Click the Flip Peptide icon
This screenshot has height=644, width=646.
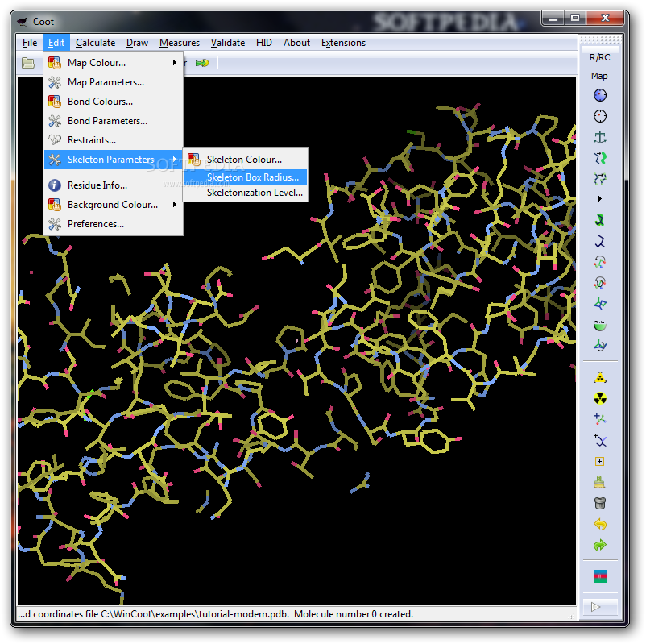(x=600, y=304)
